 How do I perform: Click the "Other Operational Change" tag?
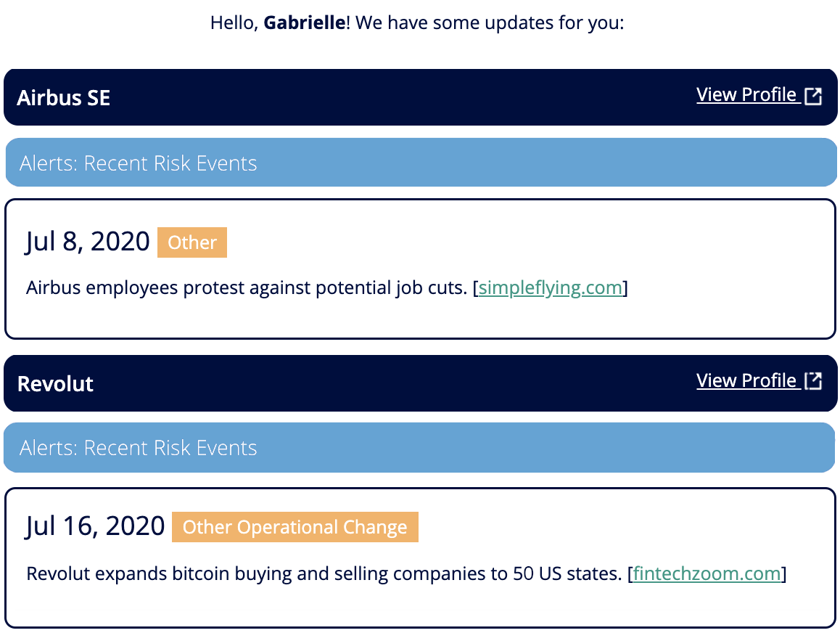[x=295, y=527]
